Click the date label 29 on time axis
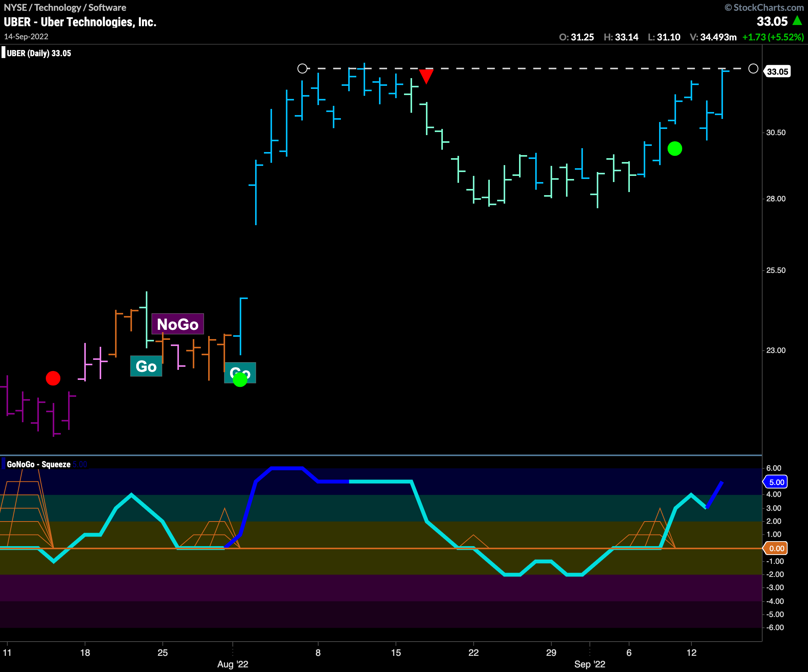This screenshot has width=808, height=672. point(551,652)
